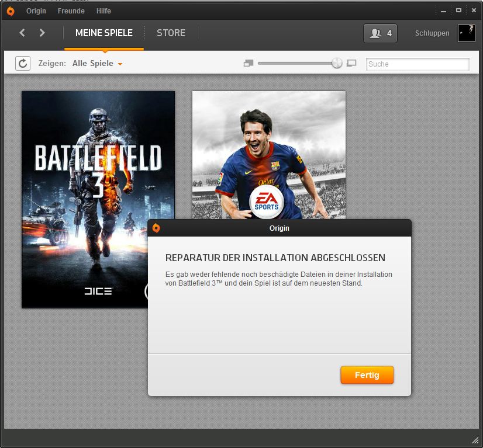Click the Origin logo in the dialog title

pos(156,228)
